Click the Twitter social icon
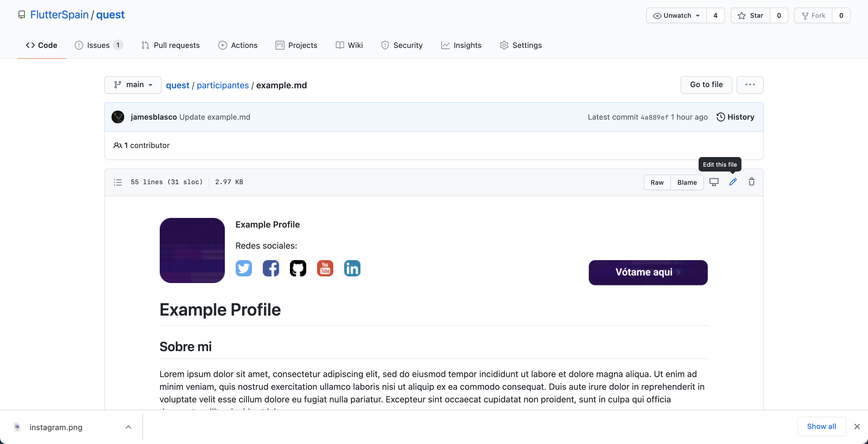Screen dimensions: 868x444 tap(244, 268)
